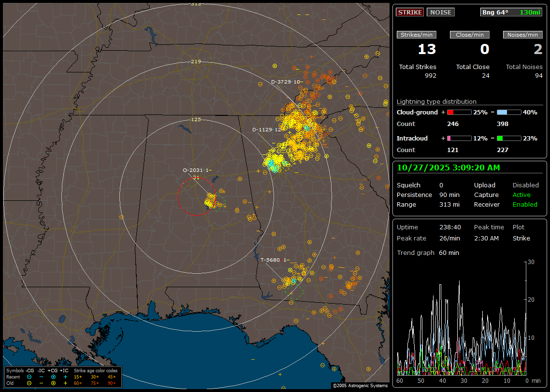Click the Upload Disabled status

[x=525, y=185]
